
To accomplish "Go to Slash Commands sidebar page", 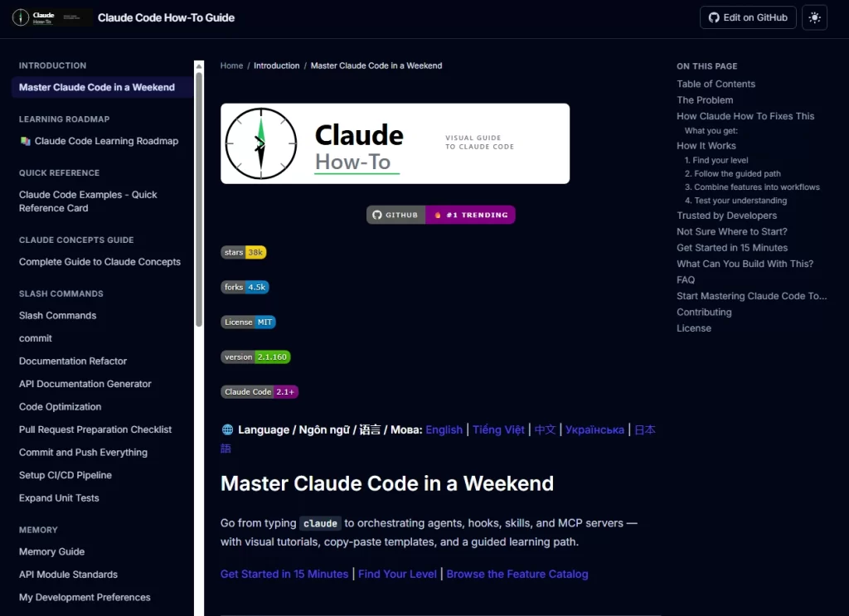I will coord(57,315).
